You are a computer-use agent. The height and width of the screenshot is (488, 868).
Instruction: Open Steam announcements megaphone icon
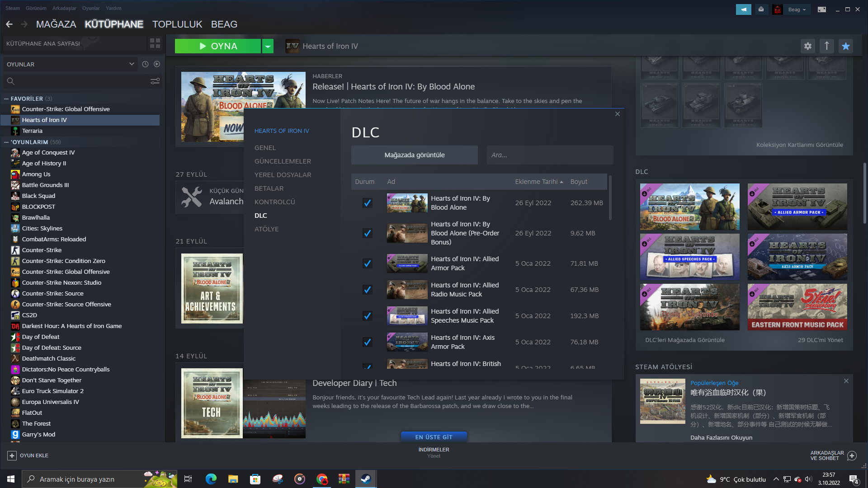743,9
